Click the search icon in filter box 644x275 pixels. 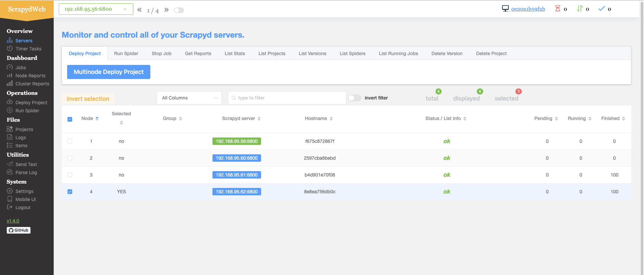point(234,98)
